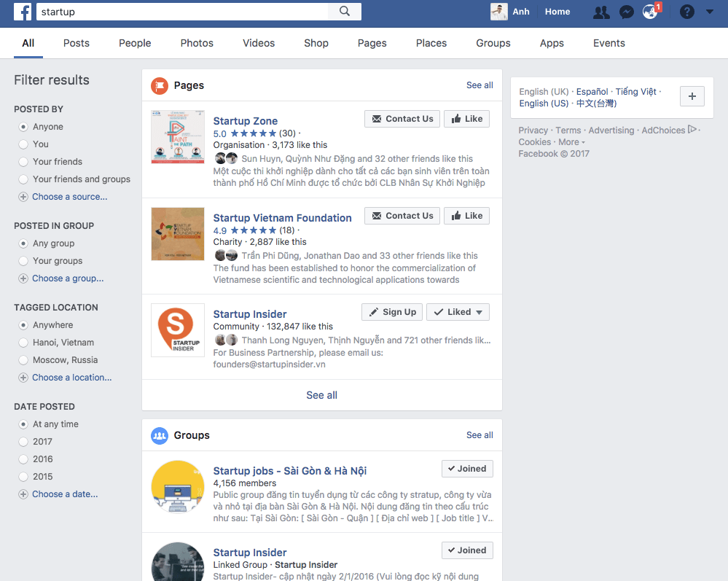The image size is (728, 581).
Task: Open the friend requests icon
Action: pyautogui.click(x=601, y=12)
